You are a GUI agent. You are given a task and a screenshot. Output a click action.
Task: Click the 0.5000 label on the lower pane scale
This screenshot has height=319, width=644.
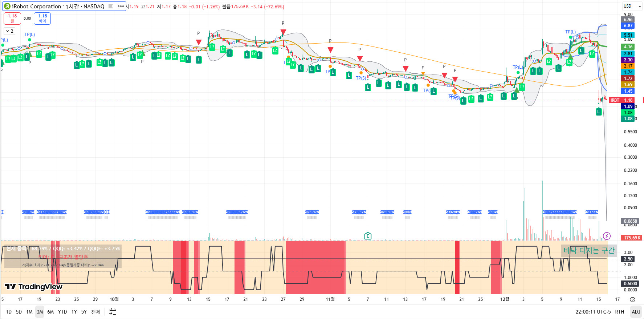630,284
